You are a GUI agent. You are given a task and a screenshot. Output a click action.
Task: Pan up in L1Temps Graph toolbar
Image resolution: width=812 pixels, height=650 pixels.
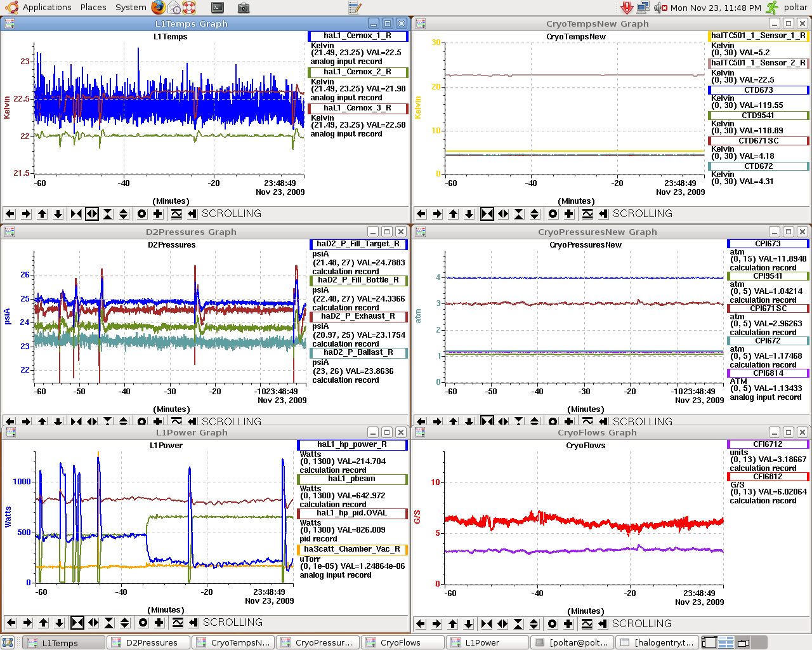pyautogui.click(x=42, y=214)
